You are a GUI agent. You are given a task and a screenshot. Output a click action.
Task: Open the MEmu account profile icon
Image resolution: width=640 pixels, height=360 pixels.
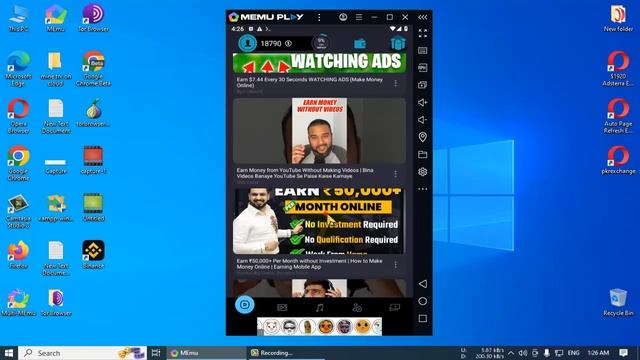[x=343, y=17]
